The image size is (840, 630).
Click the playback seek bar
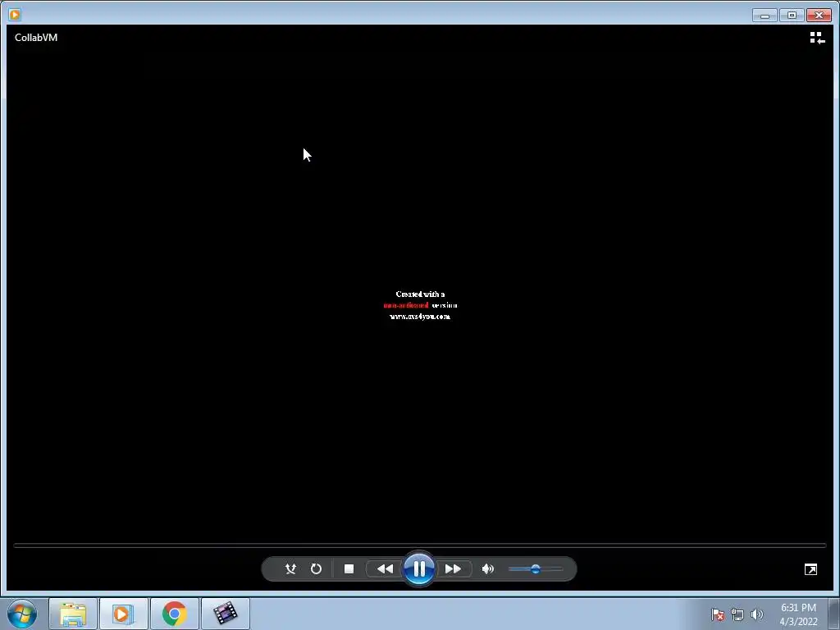pos(420,546)
